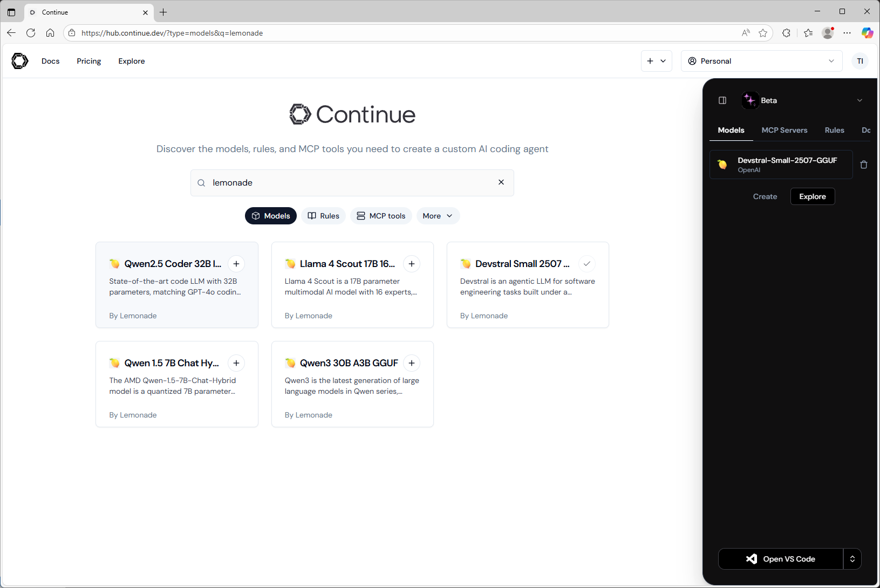This screenshot has height=588, width=880.
Task: Switch to Models tab in side panel
Action: click(731, 130)
